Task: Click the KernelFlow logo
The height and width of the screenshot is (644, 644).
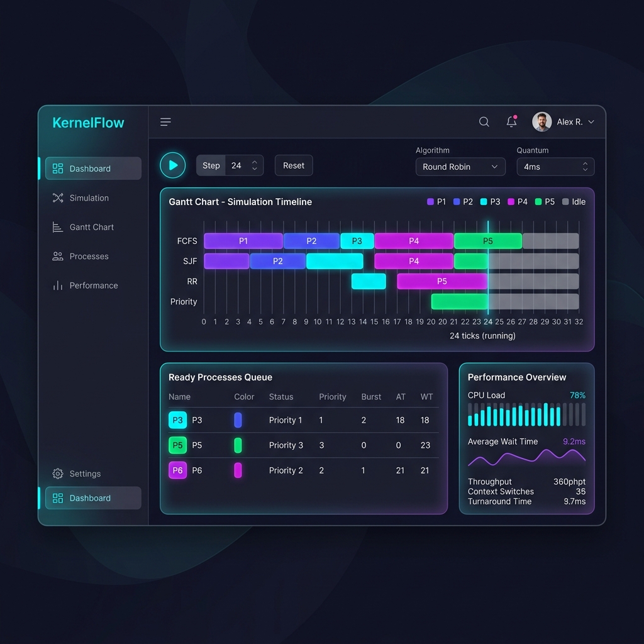Action: [88, 123]
